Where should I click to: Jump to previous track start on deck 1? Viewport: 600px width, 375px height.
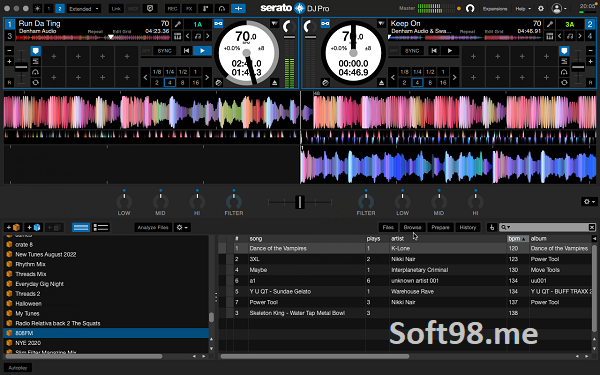[186, 51]
